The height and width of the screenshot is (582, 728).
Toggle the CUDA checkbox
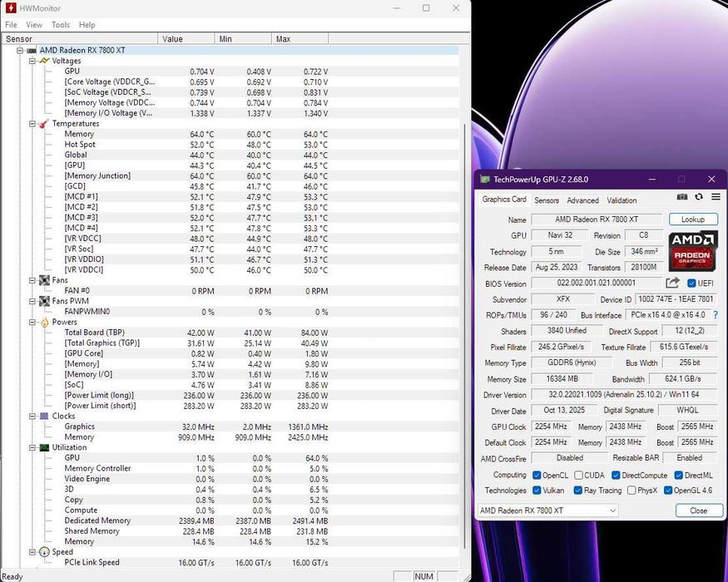(x=578, y=476)
